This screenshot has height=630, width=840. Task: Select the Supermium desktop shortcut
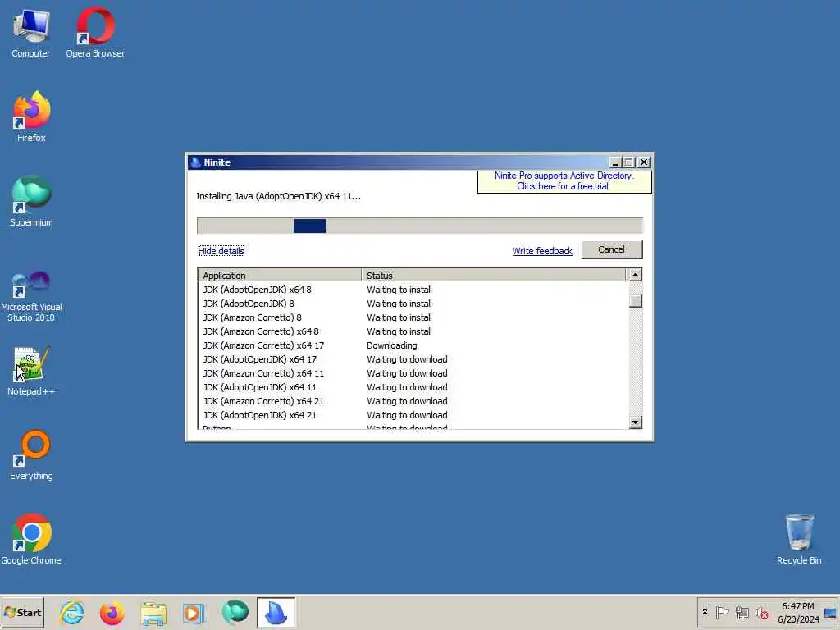[31, 202]
